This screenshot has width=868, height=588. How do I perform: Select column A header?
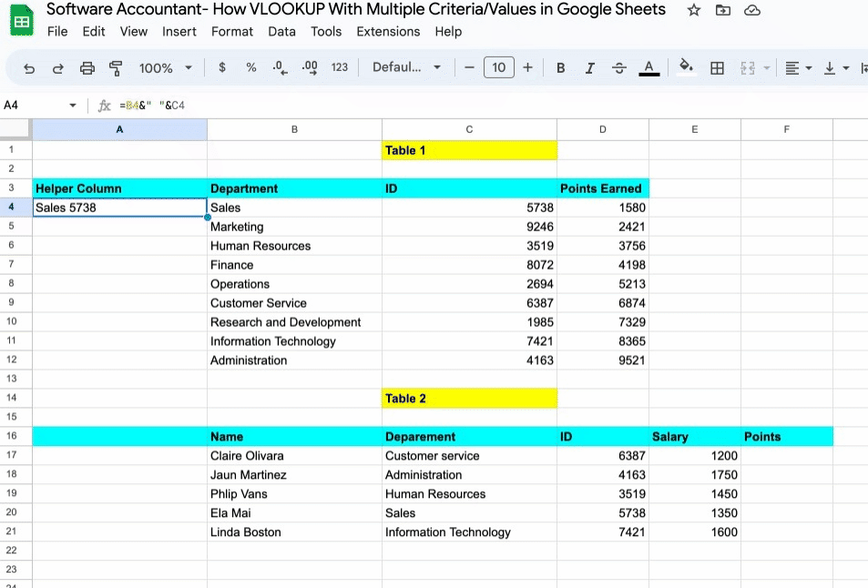pyautogui.click(x=119, y=129)
